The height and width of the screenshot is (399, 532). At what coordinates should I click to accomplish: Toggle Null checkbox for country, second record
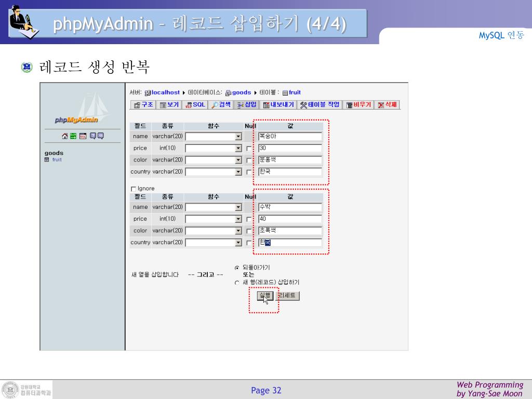(x=249, y=243)
